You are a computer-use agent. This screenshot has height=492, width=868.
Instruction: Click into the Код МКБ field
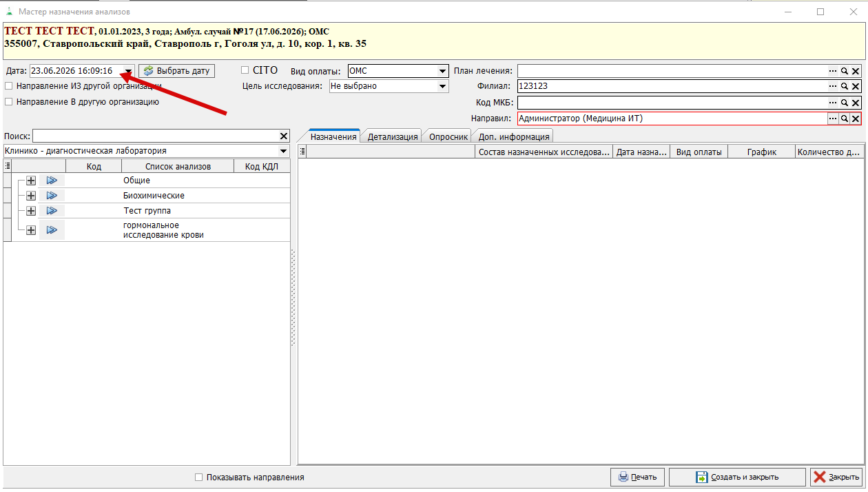pyautogui.click(x=672, y=103)
